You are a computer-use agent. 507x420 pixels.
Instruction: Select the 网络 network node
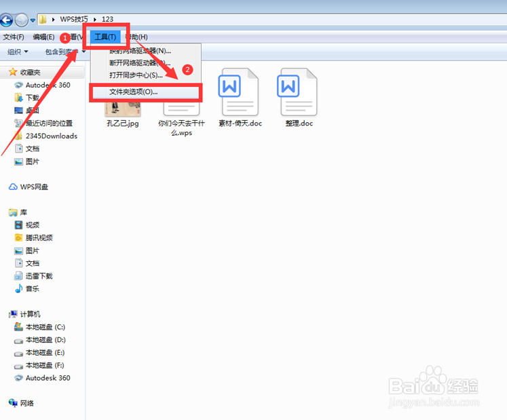21,403
